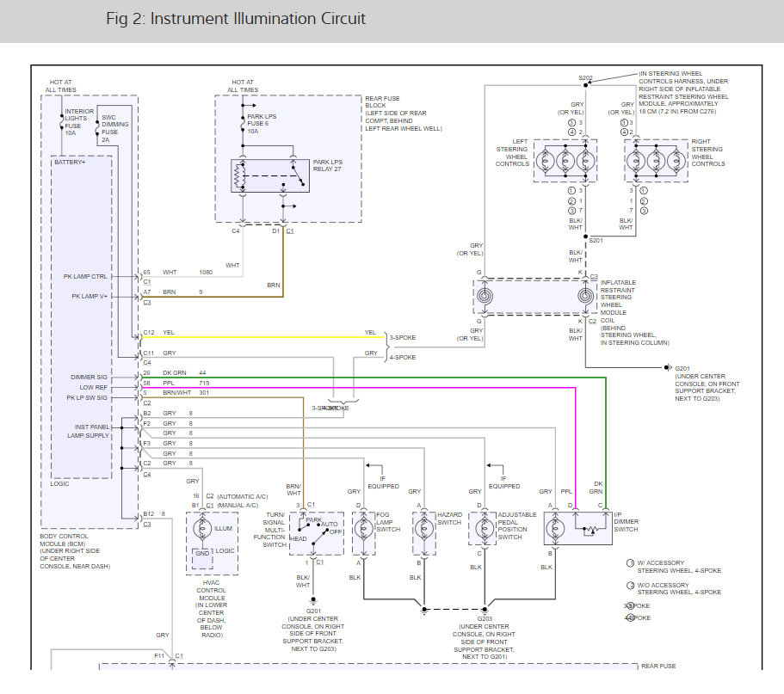Click the IF EQUIPPED note above Fog Lamp Switch
Image resolution: width=784 pixels, height=694 pixels.
point(383,482)
